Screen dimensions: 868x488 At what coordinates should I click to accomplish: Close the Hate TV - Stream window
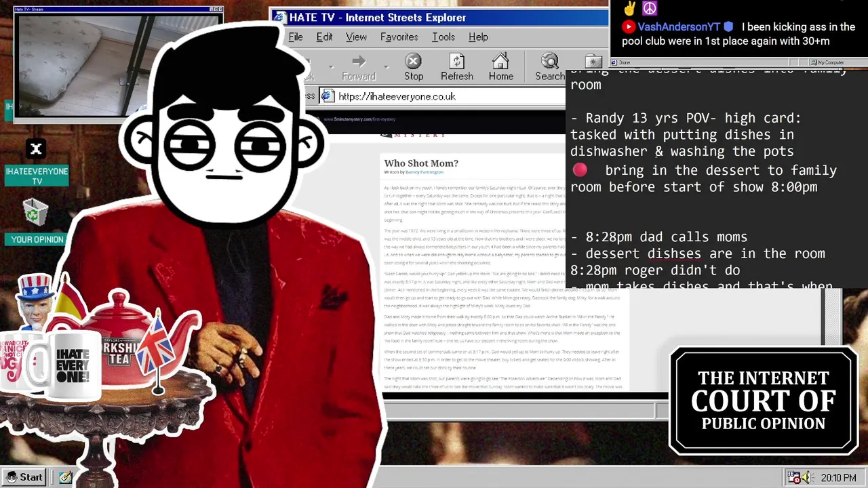coord(220,9)
